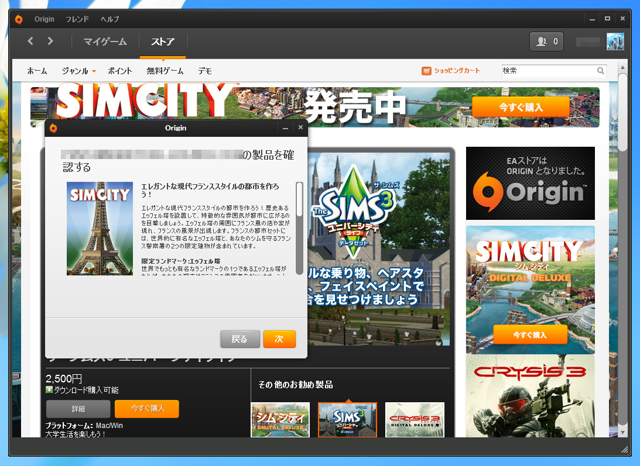Click the shopping cart icon
Screen dimensions: 640x466
[x=426, y=71]
